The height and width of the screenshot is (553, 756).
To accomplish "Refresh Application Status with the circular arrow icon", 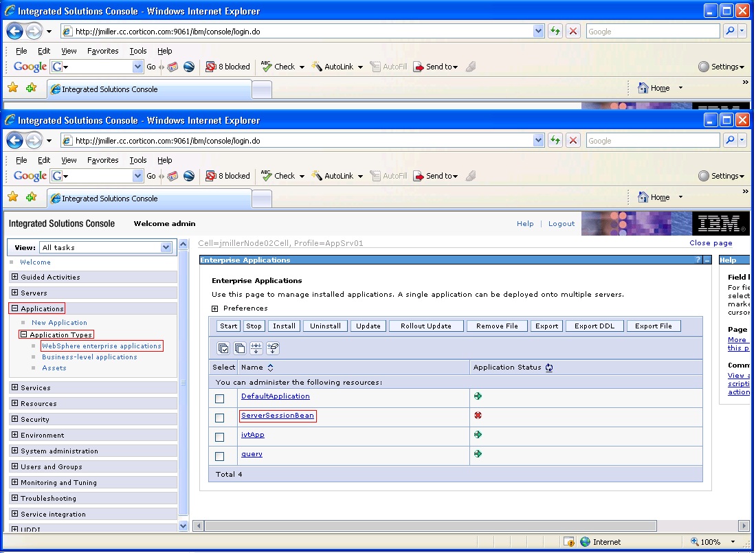I will tap(549, 367).
